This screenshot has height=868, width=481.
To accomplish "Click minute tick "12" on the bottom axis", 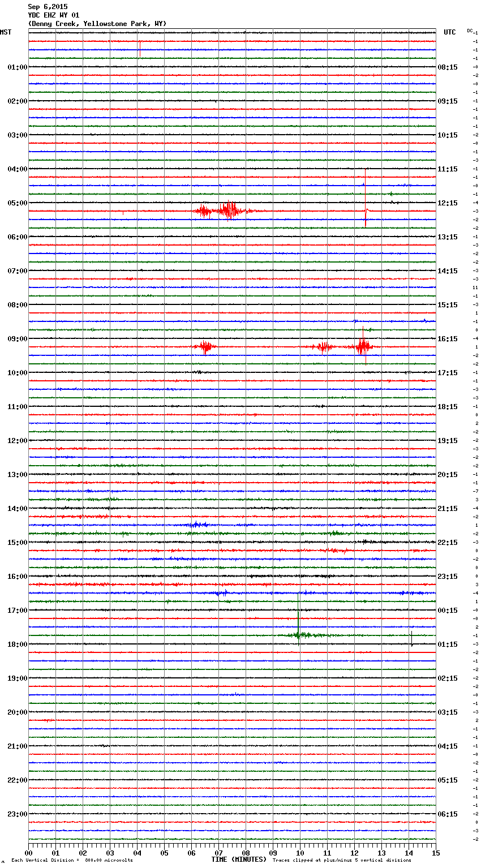I will tap(354, 853).
